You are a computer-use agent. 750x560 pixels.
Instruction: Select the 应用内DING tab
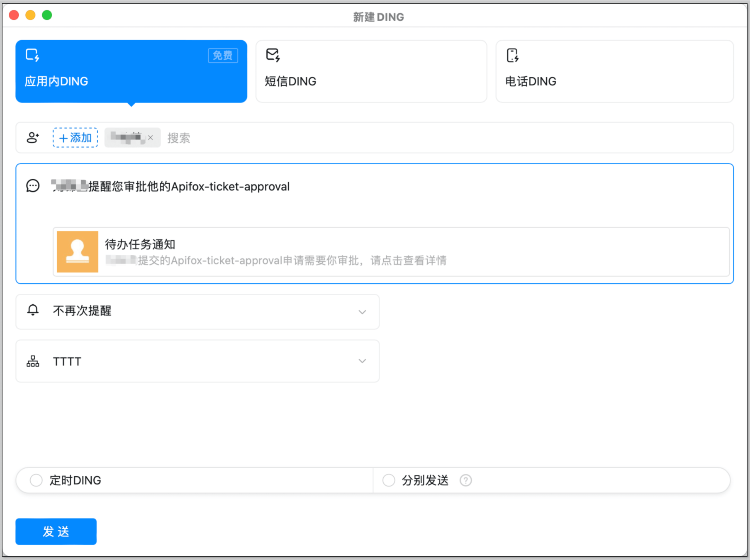pyautogui.click(x=131, y=71)
